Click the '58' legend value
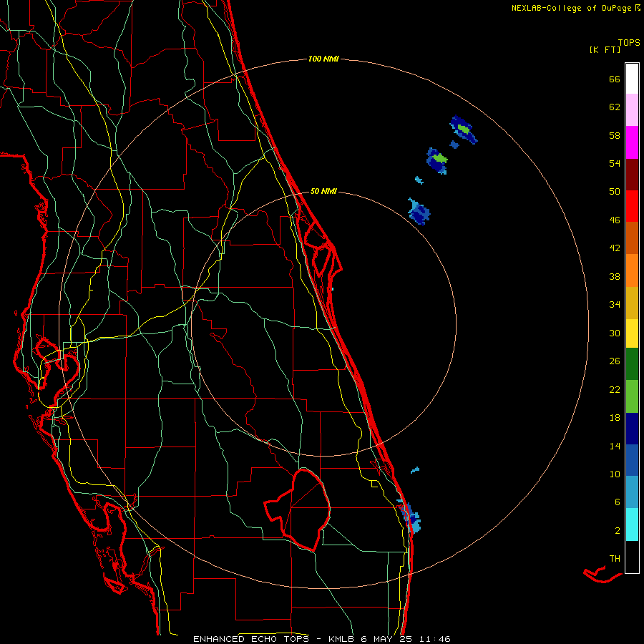 615,135
